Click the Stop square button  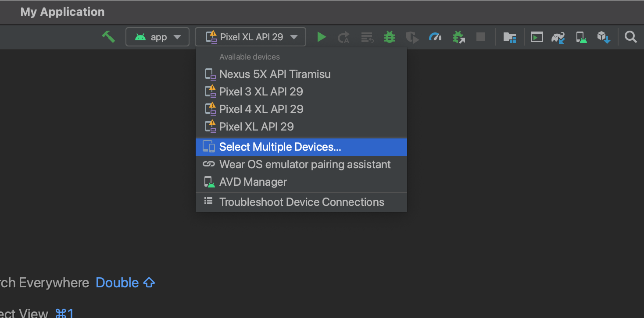click(481, 37)
